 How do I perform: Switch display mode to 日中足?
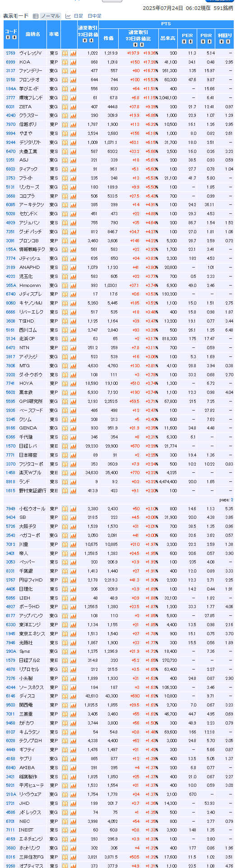[94, 16]
